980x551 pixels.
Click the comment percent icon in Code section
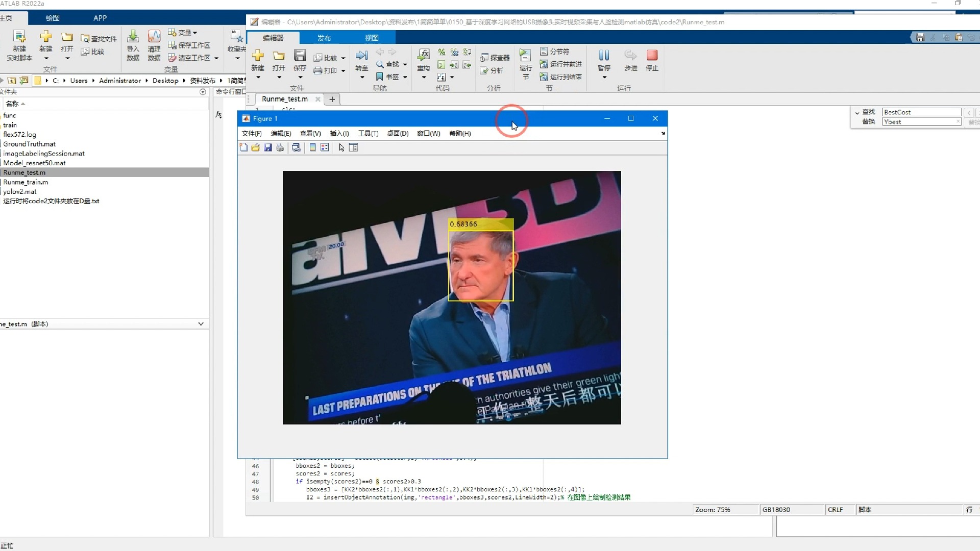click(442, 52)
